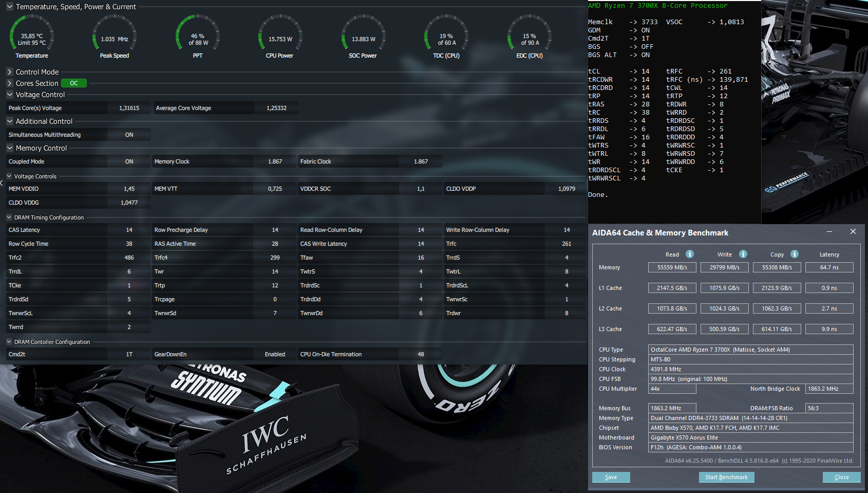This screenshot has height=493, width=868.
Task: Click the green OC badge beside Cores Section
Action: [74, 83]
